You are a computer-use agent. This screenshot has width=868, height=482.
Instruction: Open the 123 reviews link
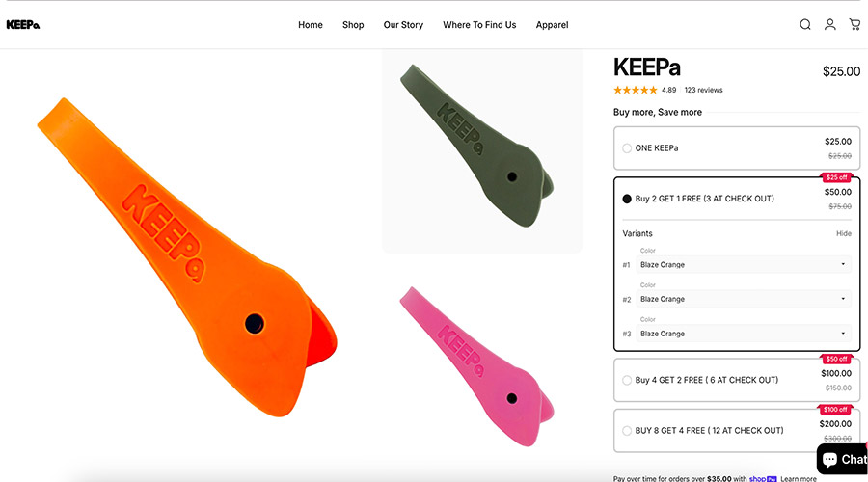pos(703,90)
